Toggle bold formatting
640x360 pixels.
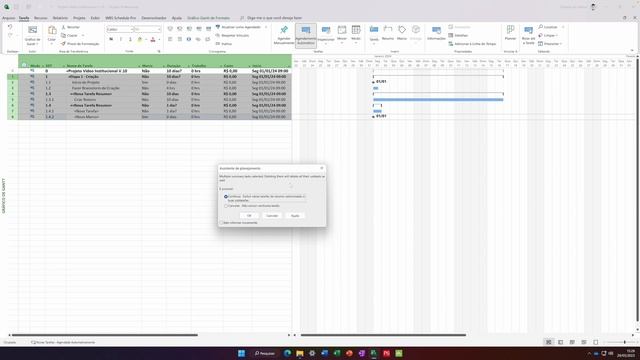(111, 40)
